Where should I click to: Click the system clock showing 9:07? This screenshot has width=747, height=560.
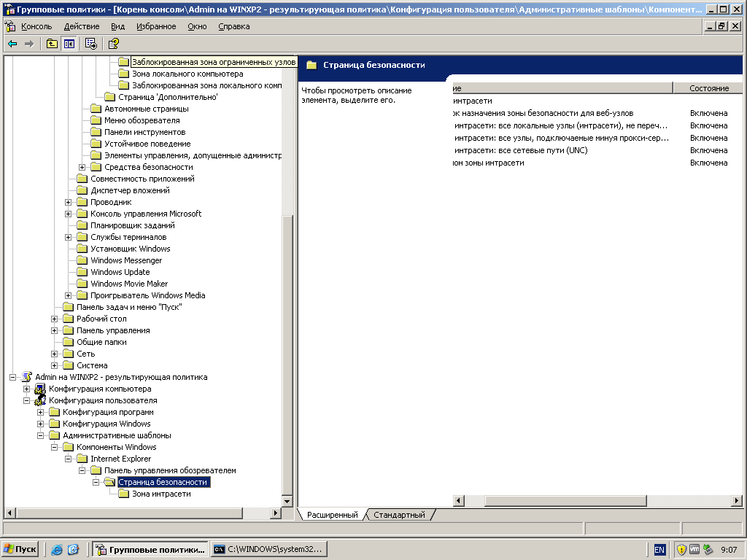point(729,550)
